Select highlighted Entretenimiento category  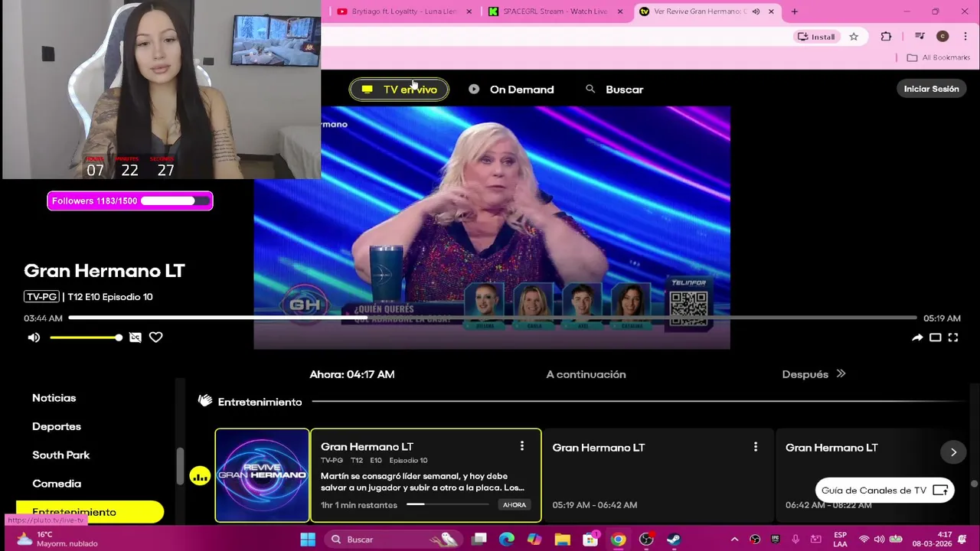[x=90, y=512]
